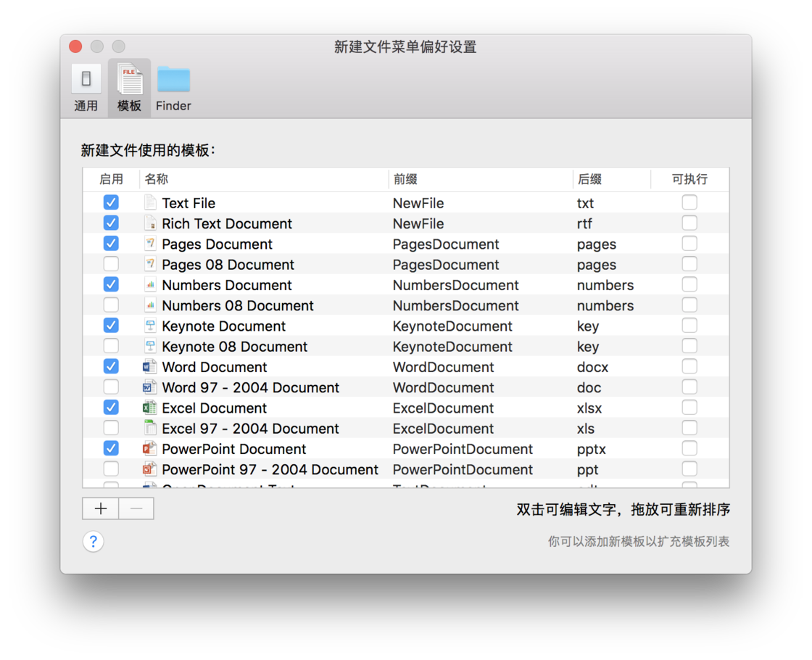Enable the Pages 08 Document template
The height and width of the screenshot is (660, 812).
[x=111, y=264]
